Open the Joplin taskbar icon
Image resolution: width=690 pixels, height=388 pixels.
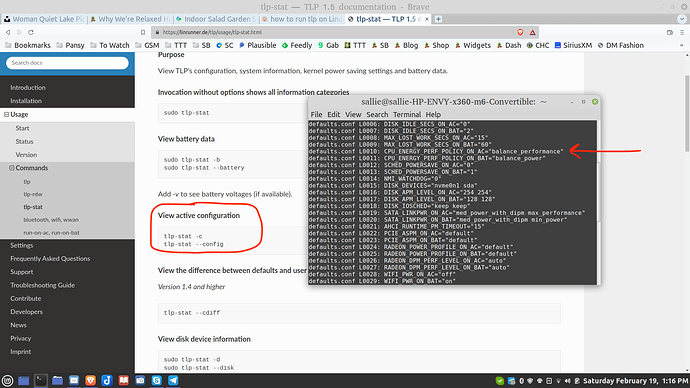107,381
